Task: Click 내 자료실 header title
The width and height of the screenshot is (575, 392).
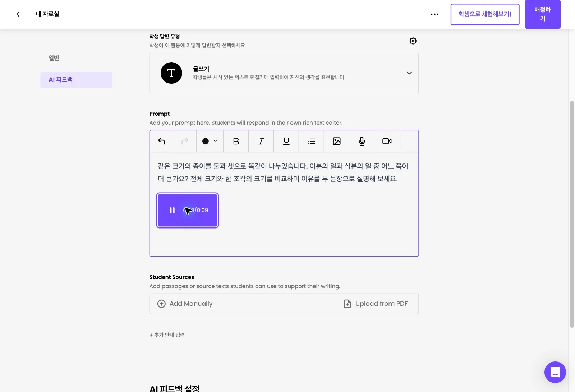Action: 47,14
